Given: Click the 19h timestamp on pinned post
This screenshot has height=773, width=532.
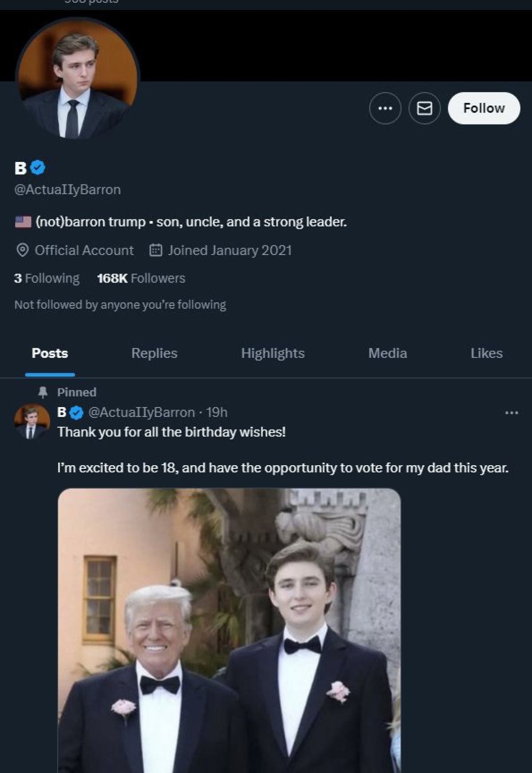Looking at the screenshot, I should tap(216, 412).
